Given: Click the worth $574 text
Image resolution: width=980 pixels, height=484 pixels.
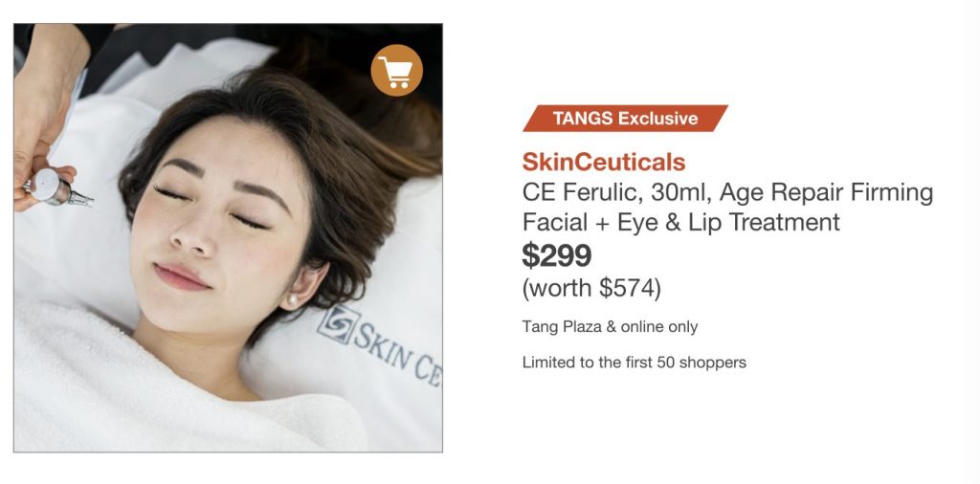Looking at the screenshot, I should [591, 289].
